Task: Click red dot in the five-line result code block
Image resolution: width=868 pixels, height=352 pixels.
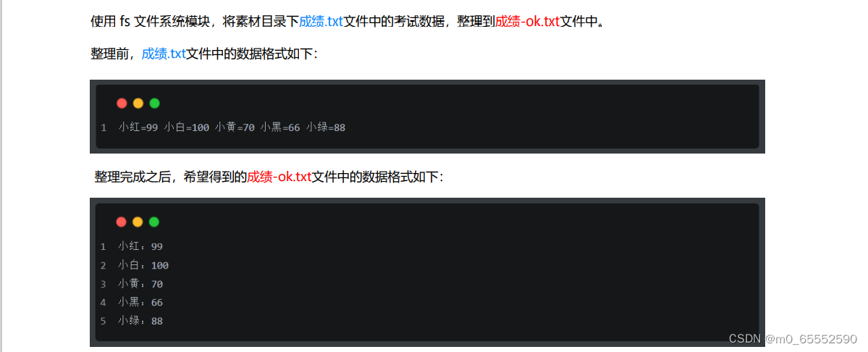Action: [121, 222]
